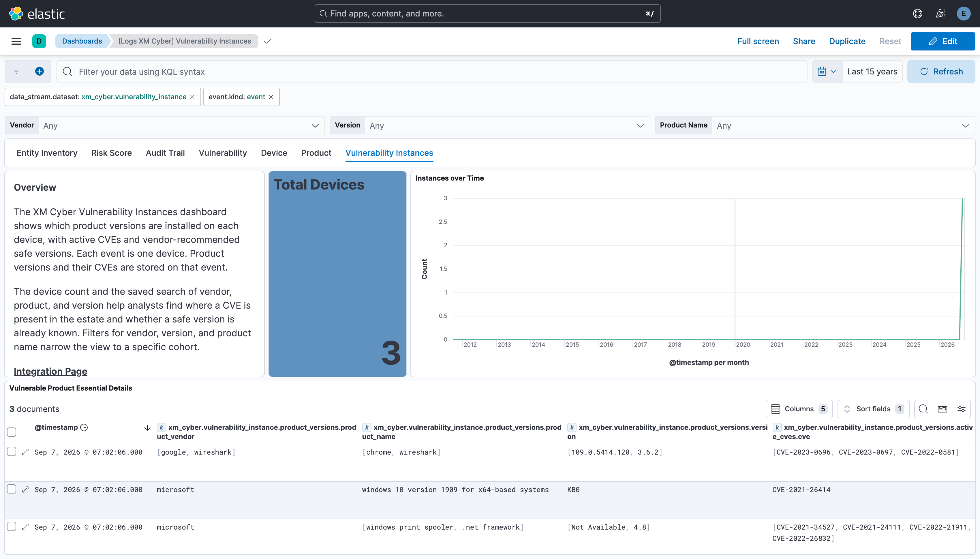
Task: Sort by the @timestamp descending arrow
Action: (x=147, y=428)
